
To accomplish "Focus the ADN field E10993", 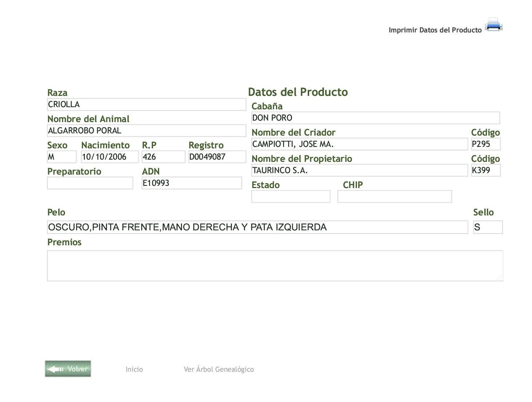I will coord(192,183).
